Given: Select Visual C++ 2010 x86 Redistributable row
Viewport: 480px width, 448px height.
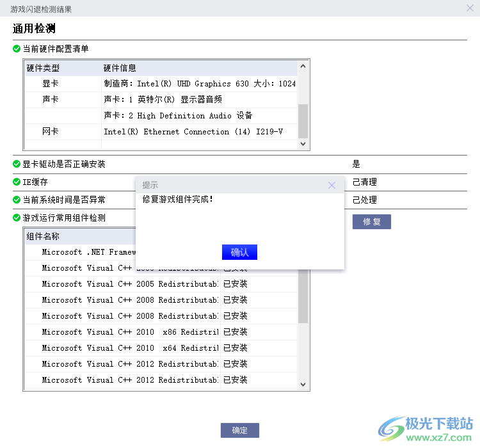Looking at the screenshot, I should coord(161,332).
